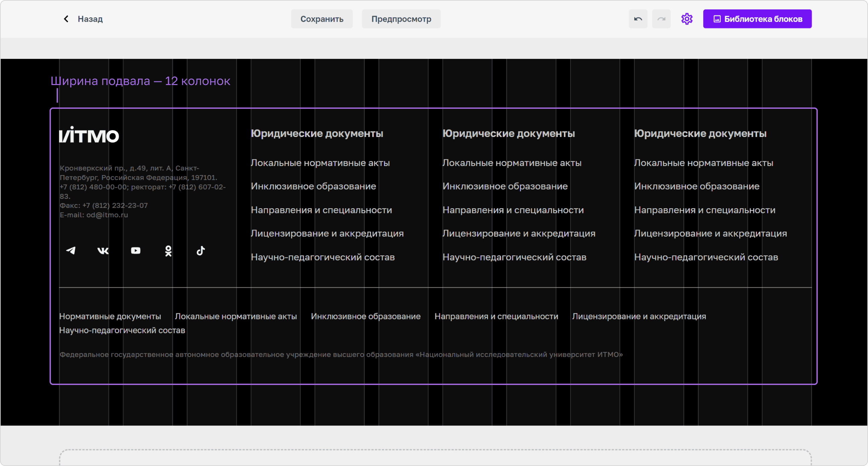This screenshot has width=868, height=466.
Task: Click Лицензирование и аккредитация in third column
Action: click(711, 234)
